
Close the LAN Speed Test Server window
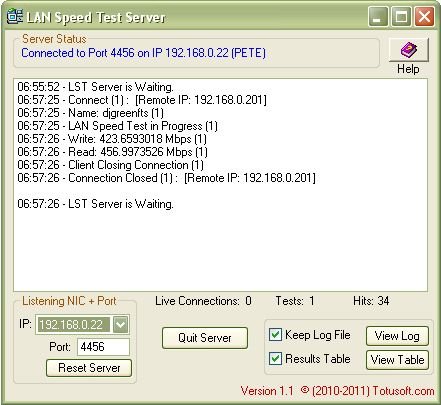[424, 17]
